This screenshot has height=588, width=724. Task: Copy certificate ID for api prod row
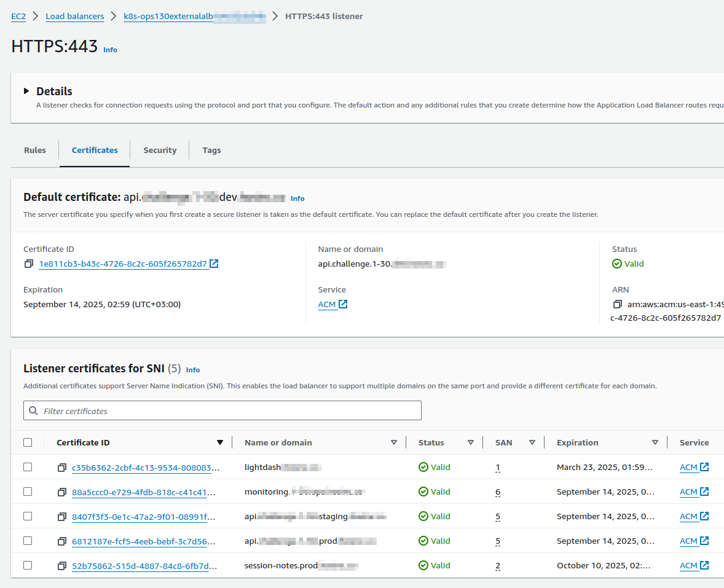coord(62,541)
